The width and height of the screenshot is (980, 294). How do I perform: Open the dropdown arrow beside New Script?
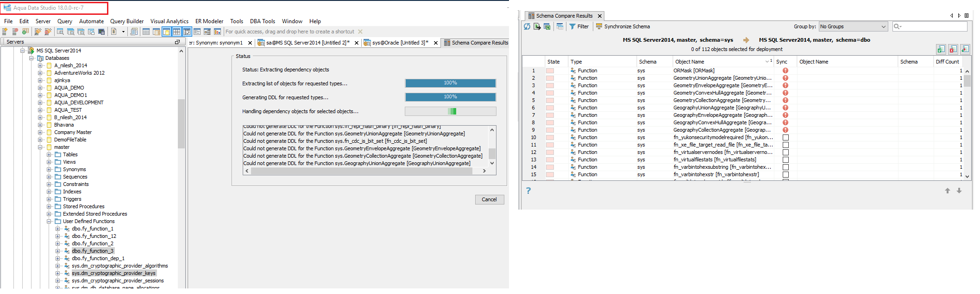(123, 32)
